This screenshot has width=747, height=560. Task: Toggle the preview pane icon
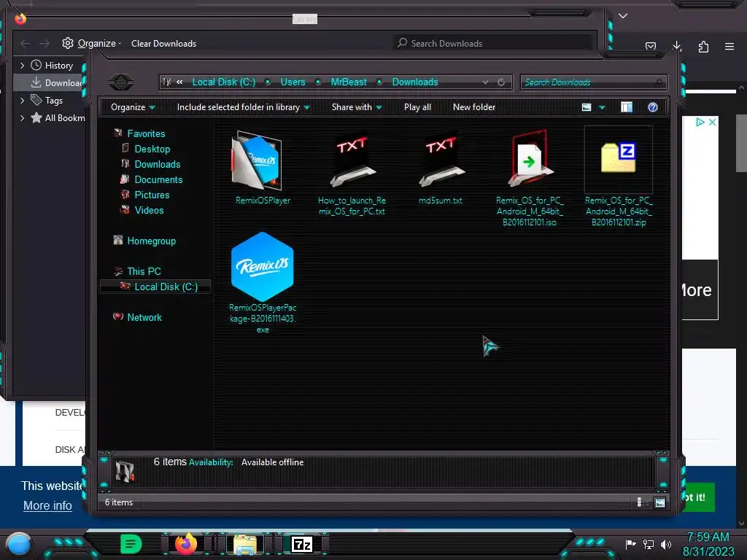(627, 107)
